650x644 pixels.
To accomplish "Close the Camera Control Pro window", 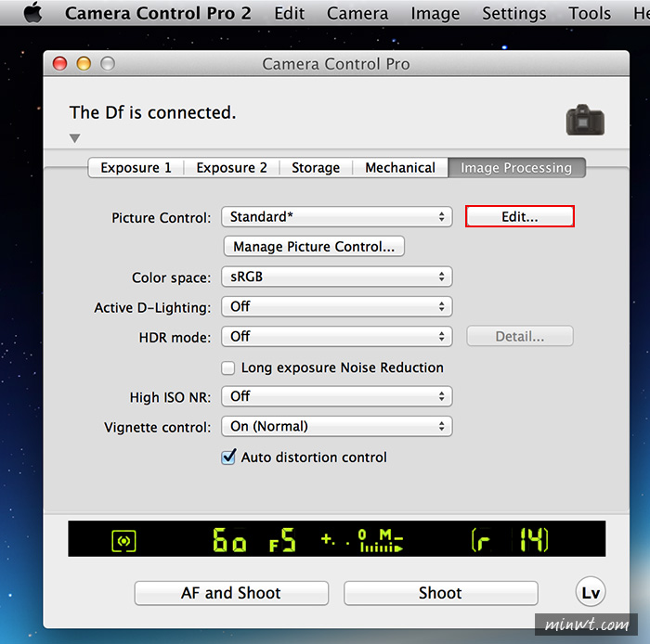I will click(59, 64).
